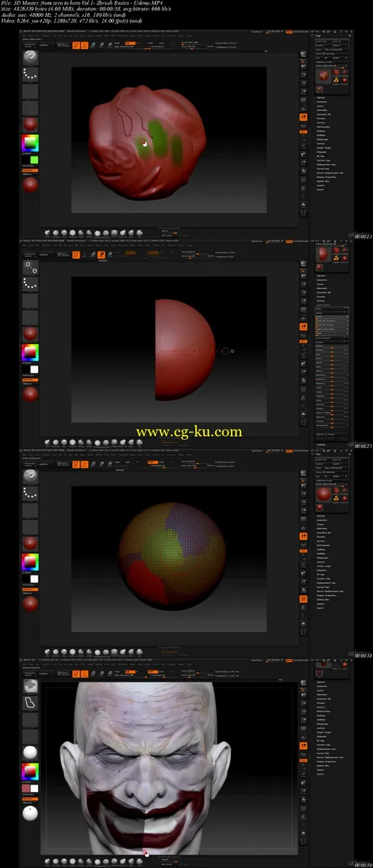Open the empty texture slot in half-sphere frame
Screen dimensions: 373x868
pos(30,317)
